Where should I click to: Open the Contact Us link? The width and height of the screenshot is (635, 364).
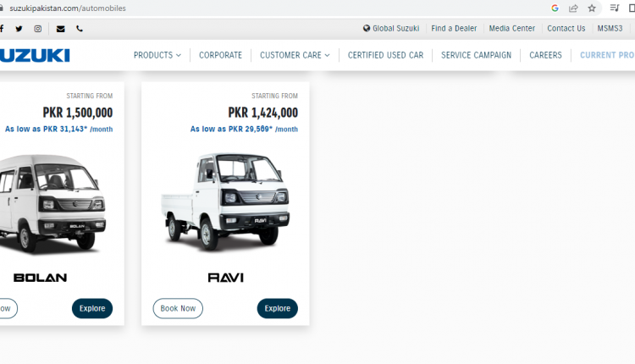point(566,28)
